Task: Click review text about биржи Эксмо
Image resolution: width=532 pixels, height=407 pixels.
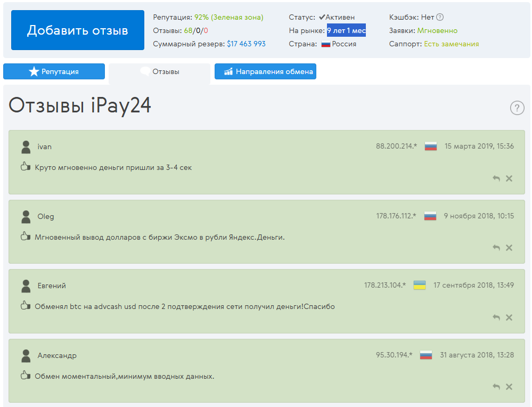Action: 160,237
